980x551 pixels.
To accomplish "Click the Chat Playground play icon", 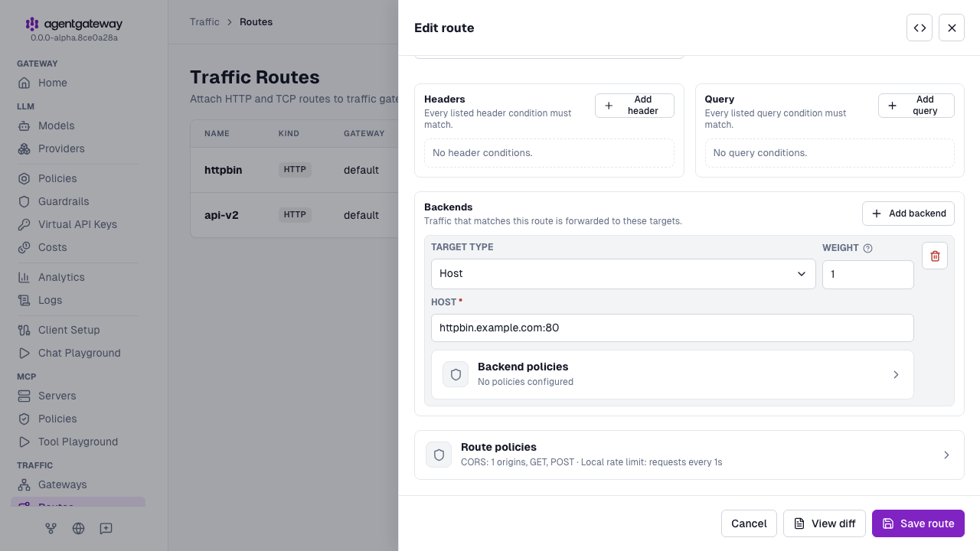I will pyautogui.click(x=24, y=353).
